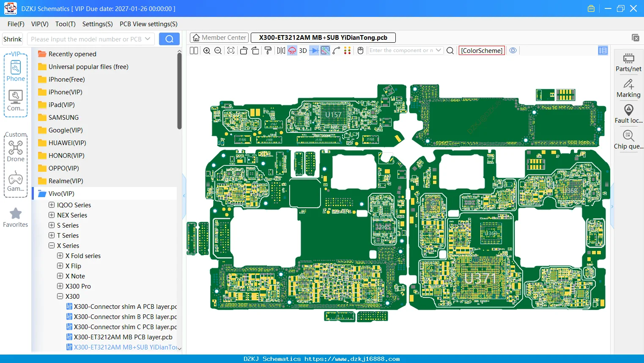Zoom in on the PCB view
644x363 pixels.
(207, 51)
